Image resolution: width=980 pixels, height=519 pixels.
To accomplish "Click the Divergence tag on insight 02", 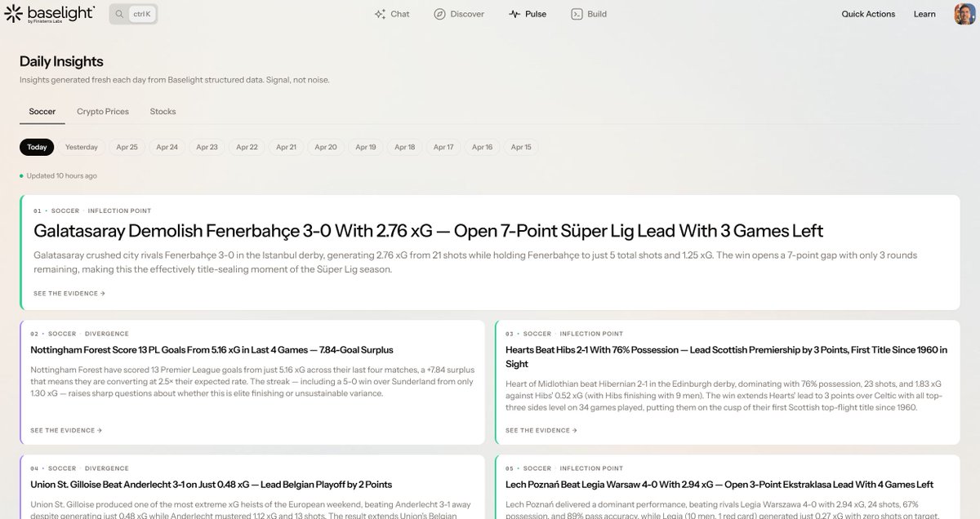I will coord(106,334).
